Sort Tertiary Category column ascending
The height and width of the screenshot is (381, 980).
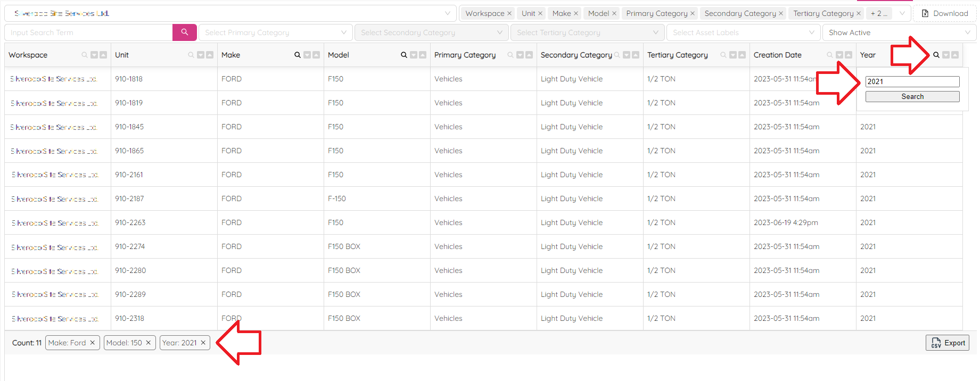(x=742, y=55)
